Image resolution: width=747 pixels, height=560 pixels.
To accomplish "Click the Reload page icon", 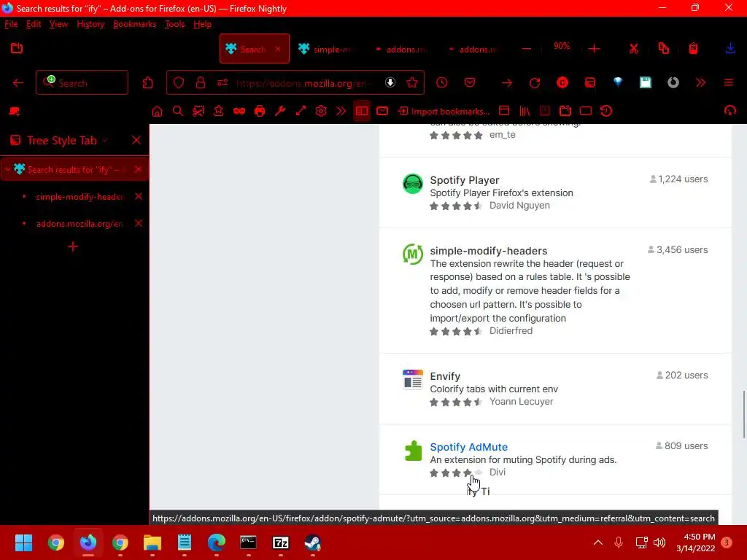I will [x=535, y=83].
